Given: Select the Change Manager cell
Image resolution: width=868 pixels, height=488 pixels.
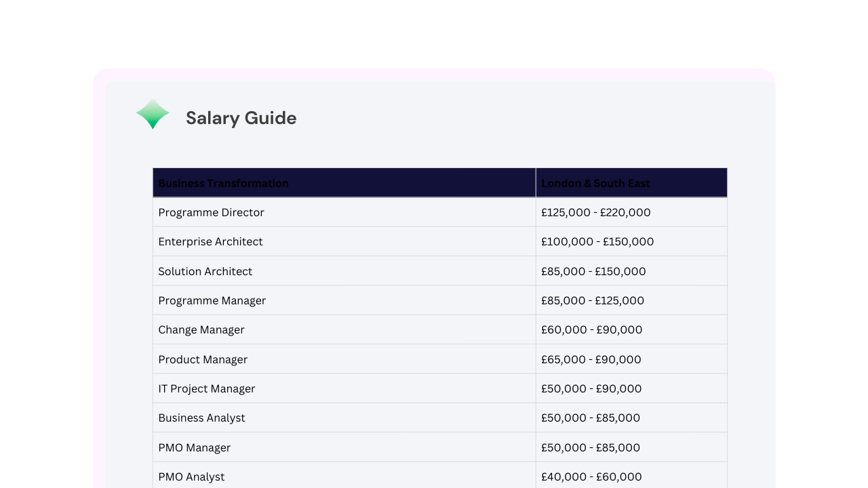Looking at the screenshot, I should pyautogui.click(x=201, y=329).
